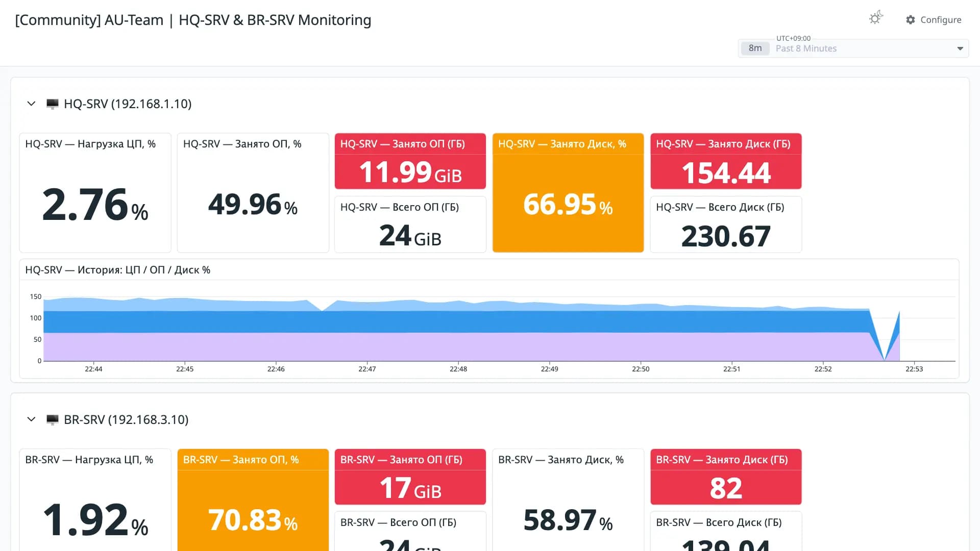This screenshot has width=980, height=551.
Task: Click the BR-SRV — Всего Диск (ГБ) title
Action: (x=719, y=522)
